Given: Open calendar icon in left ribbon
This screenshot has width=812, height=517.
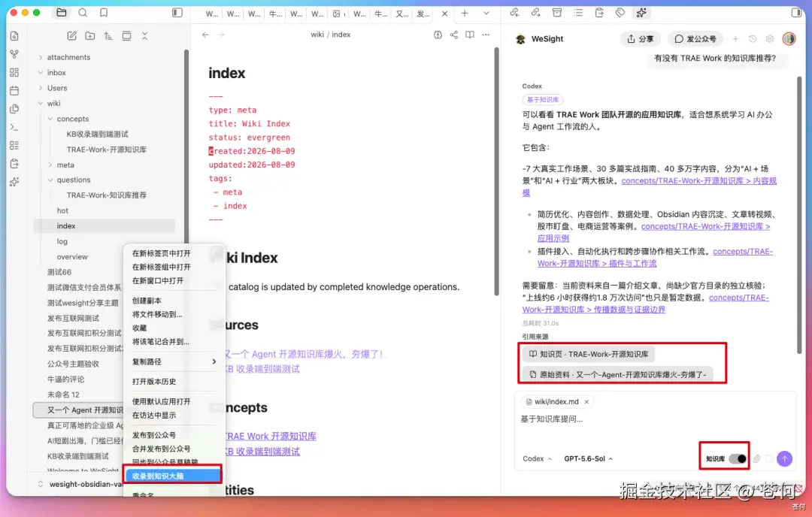Looking at the screenshot, I should [x=14, y=91].
